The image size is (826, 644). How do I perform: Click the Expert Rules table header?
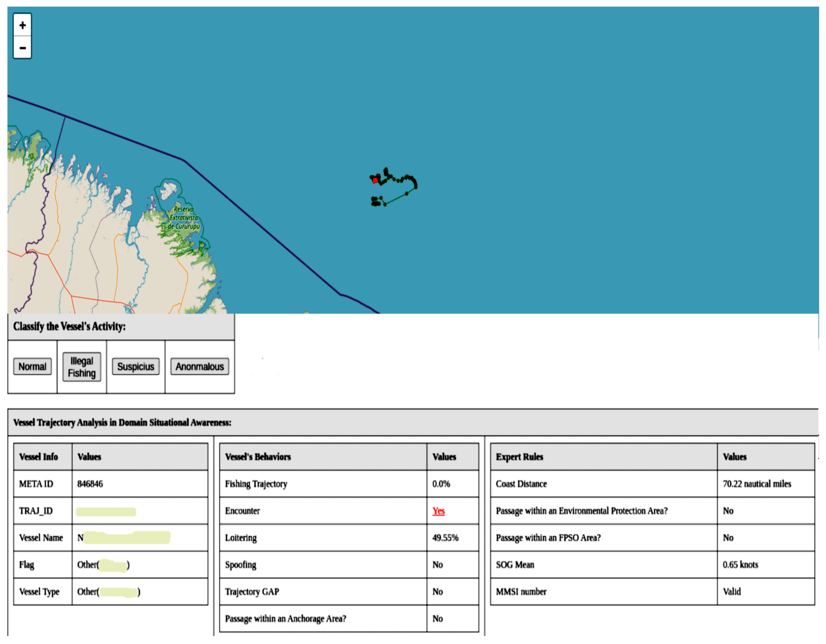[x=519, y=457]
